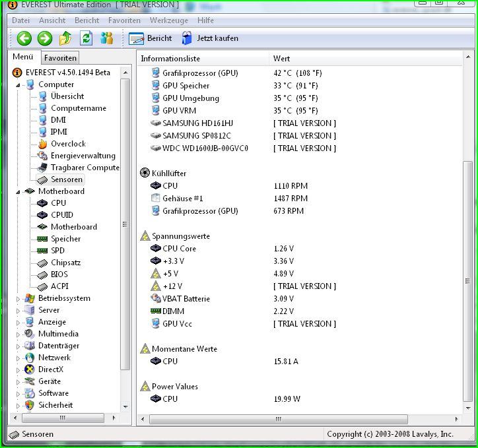Click the Informationsliste column header
Viewport: 478px width, 448px height.
click(x=203, y=59)
